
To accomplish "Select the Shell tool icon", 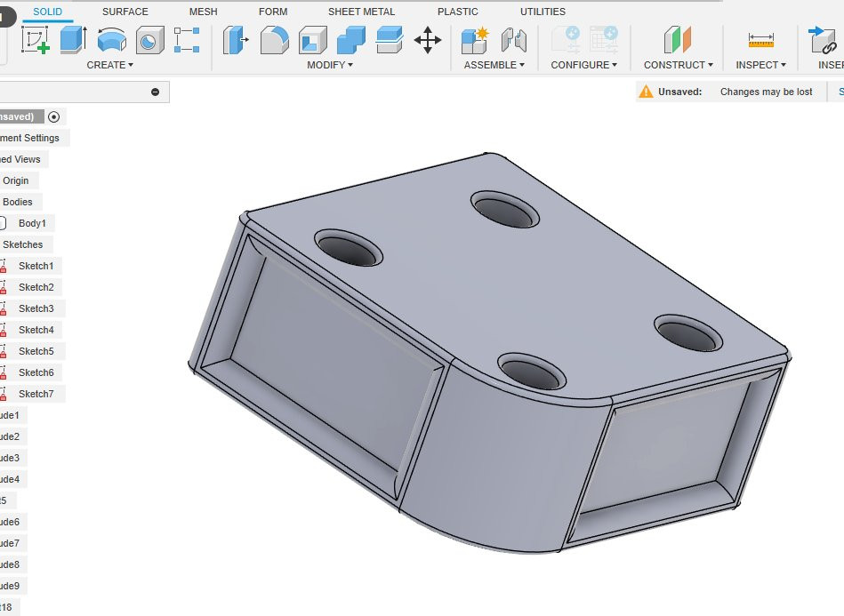I will point(313,40).
